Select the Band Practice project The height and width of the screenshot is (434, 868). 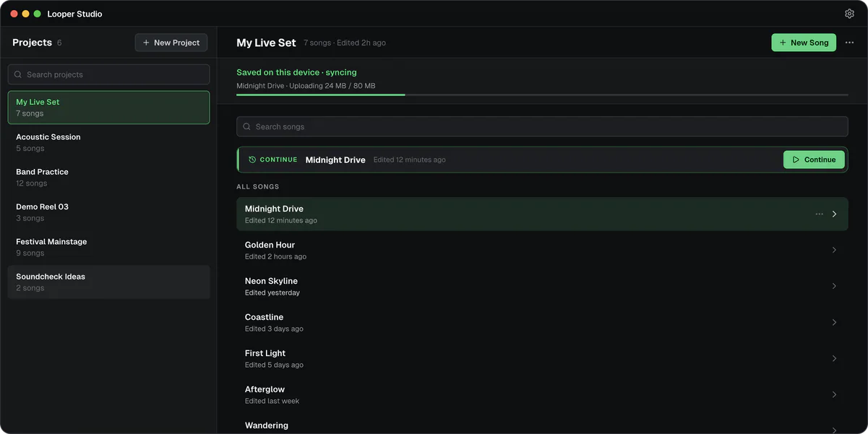click(x=108, y=177)
